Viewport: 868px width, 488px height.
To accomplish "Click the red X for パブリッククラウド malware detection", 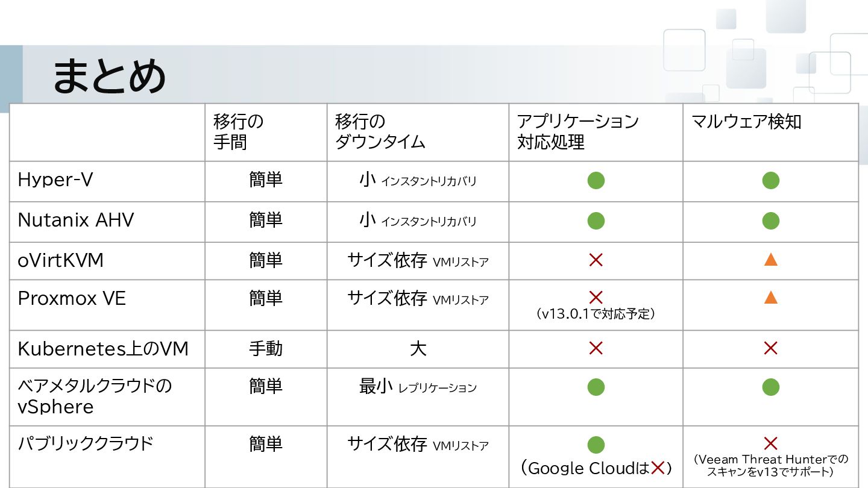I will click(x=770, y=444).
